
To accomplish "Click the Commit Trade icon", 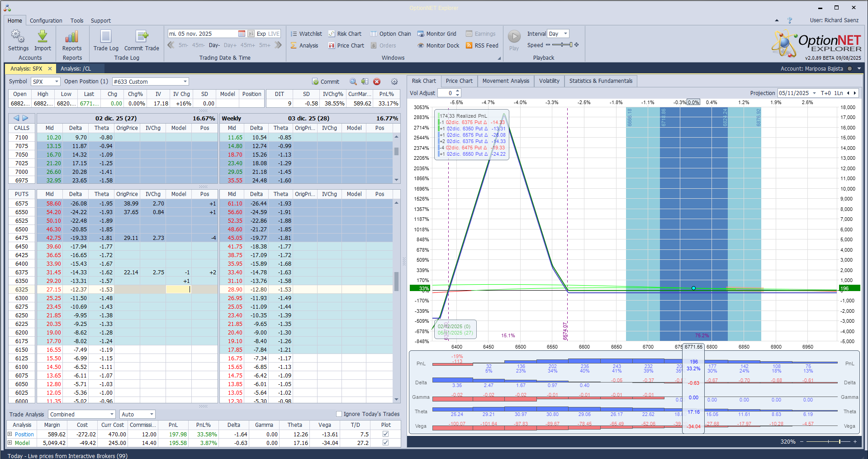I will tap(142, 37).
